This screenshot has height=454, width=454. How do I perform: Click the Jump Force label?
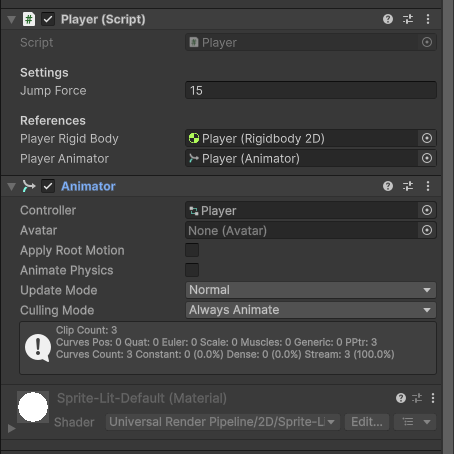tap(53, 91)
